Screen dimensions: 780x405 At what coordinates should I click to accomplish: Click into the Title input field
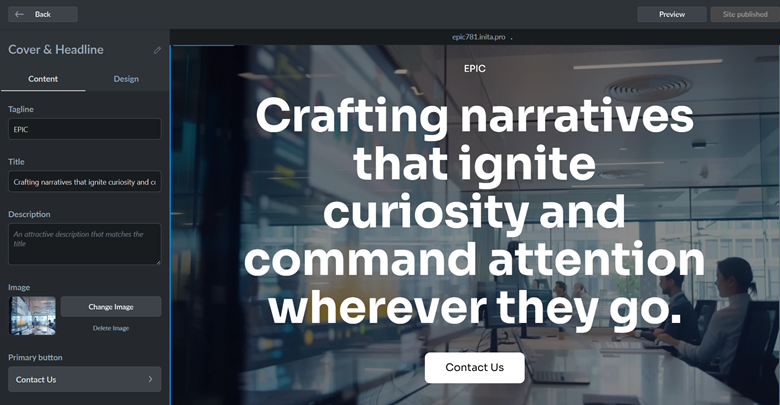85,182
